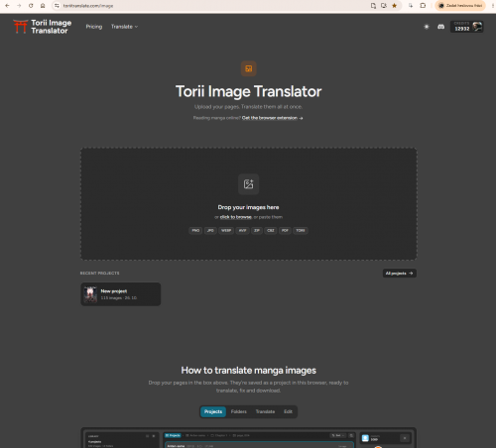Image resolution: width=496 pixels, height=448 pixels.
Task: Click the 'New project' title text
Action: (114, 291)
